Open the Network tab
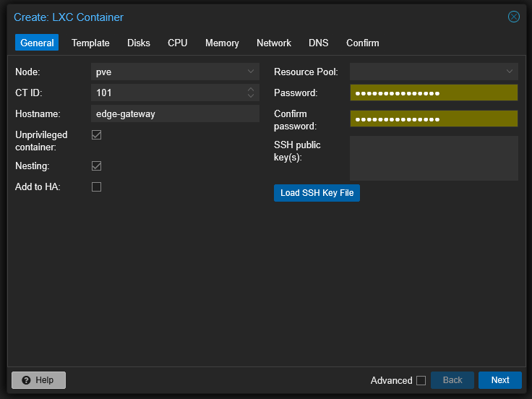532x399 pixels. pos(273,43)
